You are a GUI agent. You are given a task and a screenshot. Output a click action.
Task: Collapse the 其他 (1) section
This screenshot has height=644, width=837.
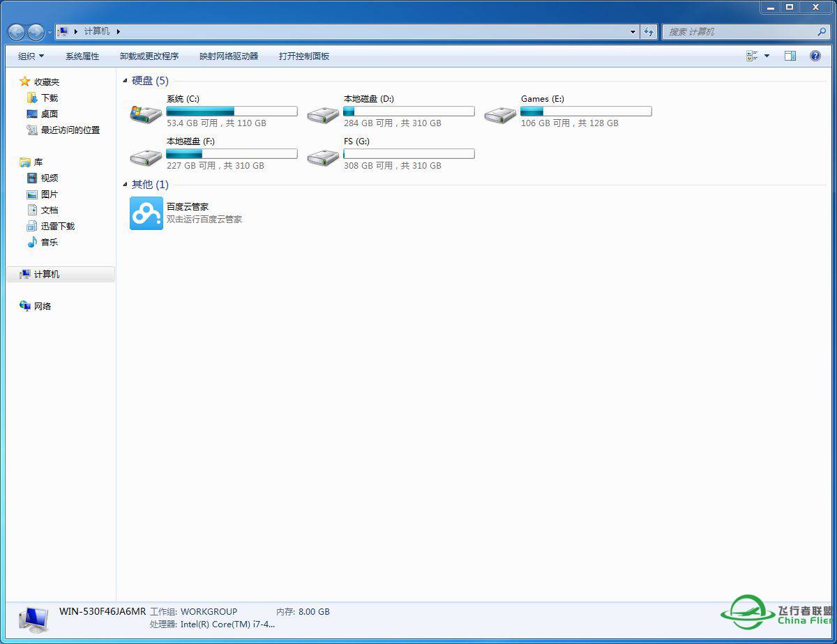point(123,185)
